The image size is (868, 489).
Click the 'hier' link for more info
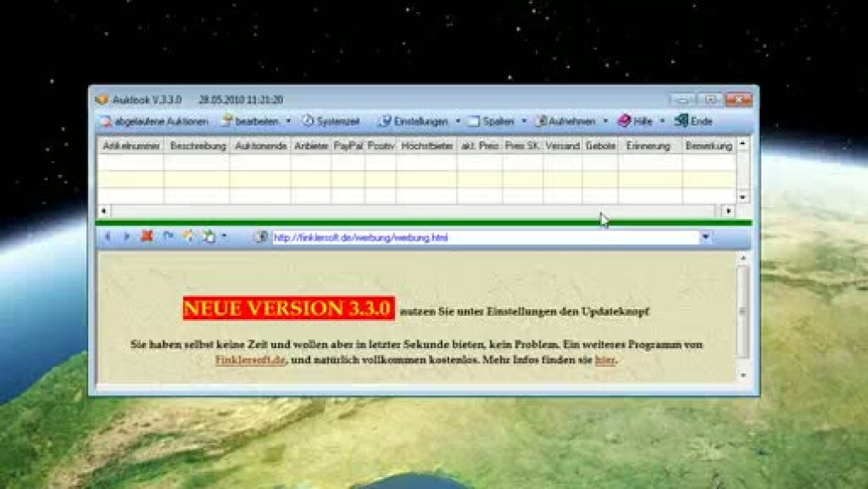point(605,360)
